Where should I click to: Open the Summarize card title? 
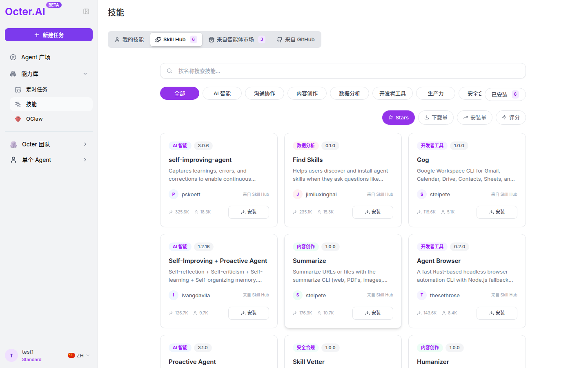coord(309,261)
